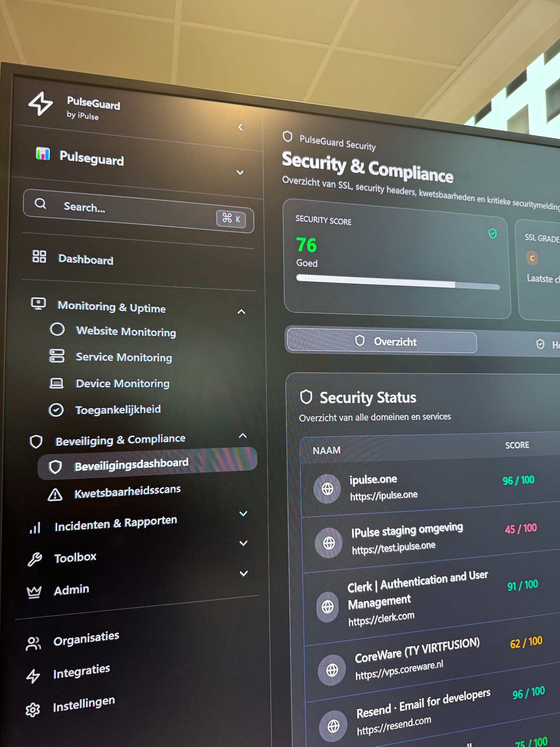Click the 91 / 100 score

[523, 585]
